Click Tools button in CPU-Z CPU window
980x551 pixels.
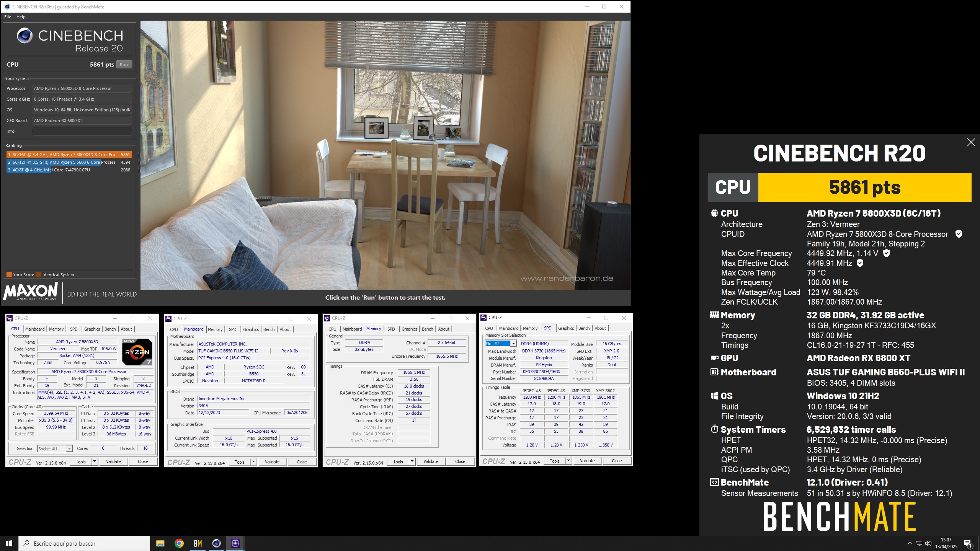click(x=81, y=461)
